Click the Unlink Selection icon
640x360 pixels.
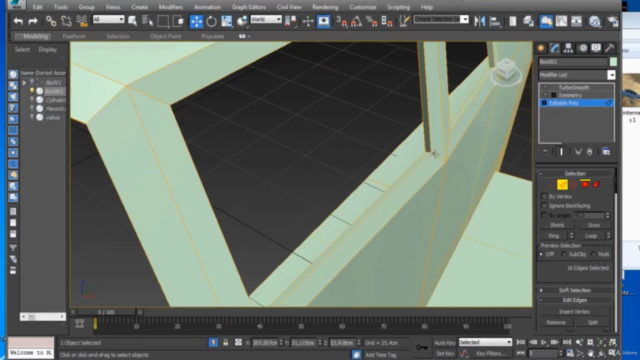[x=66, y=21]
